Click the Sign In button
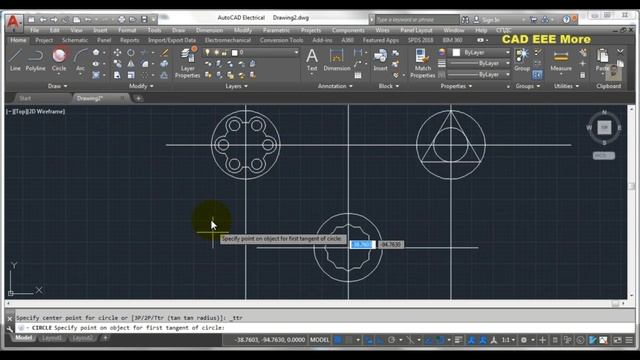 coord(491,20)
